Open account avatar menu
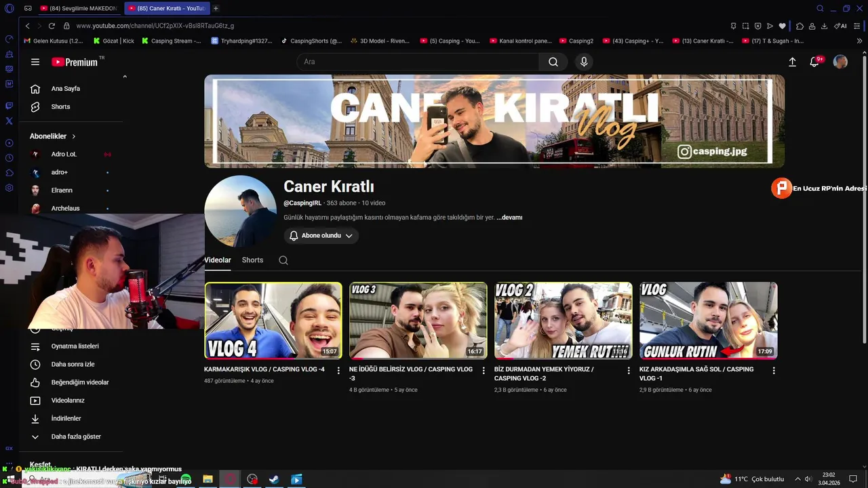The height and width of the screenshot is (488, 868). (840, 62)
